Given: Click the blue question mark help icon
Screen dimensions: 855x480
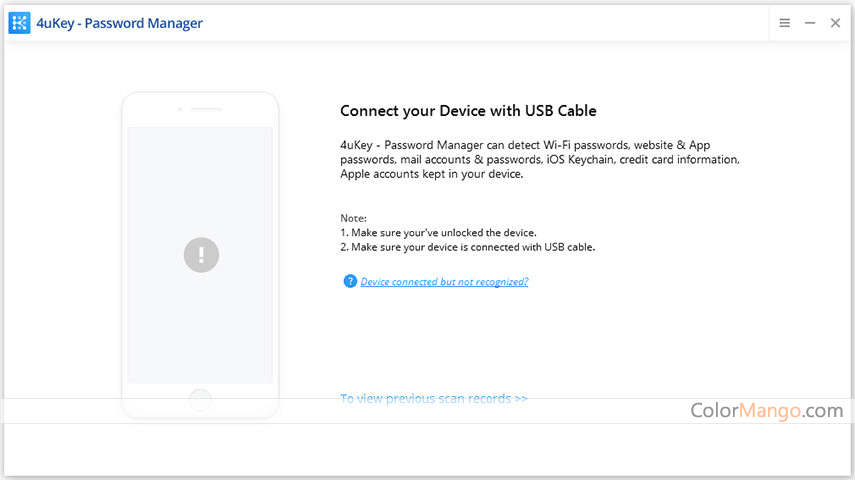Looking at the screenshot, I should click(350, 281).
